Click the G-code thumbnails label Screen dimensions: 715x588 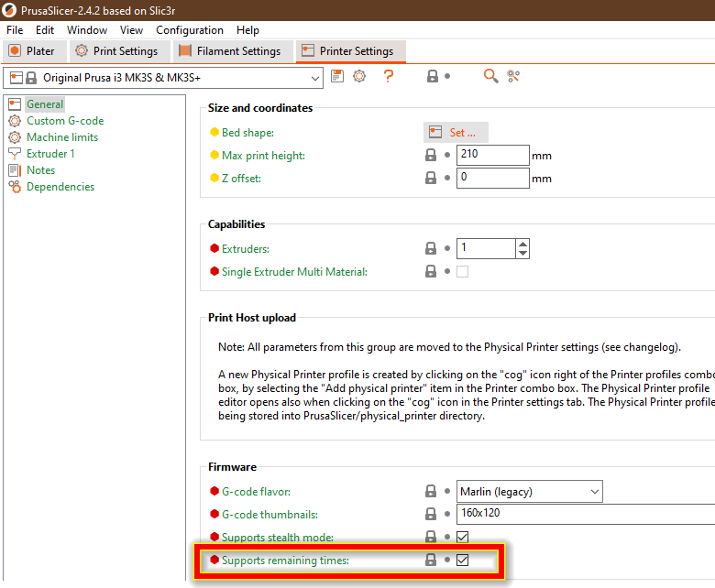(269, 514)
